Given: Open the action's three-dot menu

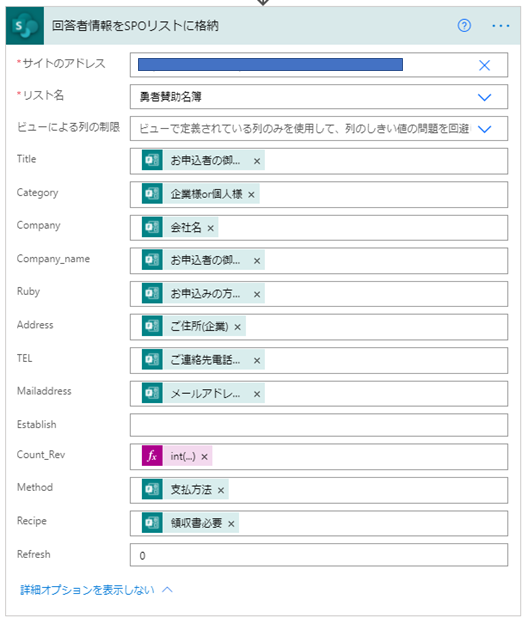Looking at the screenshot, I should pyautogui.click(x=500, y=26).
